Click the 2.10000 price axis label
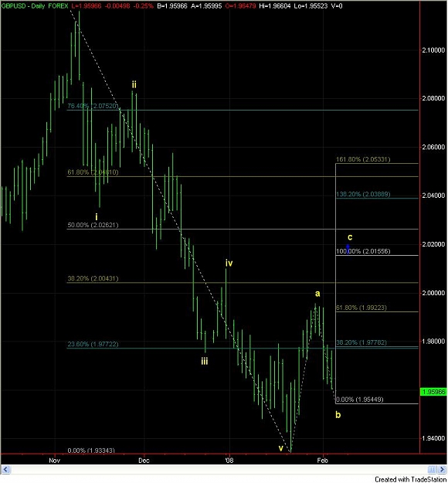Viewport: 448px width, 483px height. (x=433, y=50)
